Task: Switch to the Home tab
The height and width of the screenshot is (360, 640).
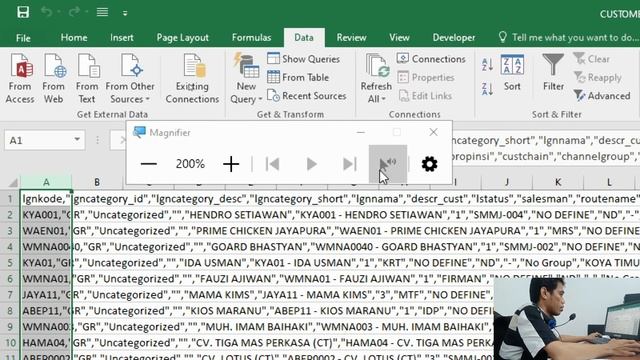Action: (x=74, y=38)
